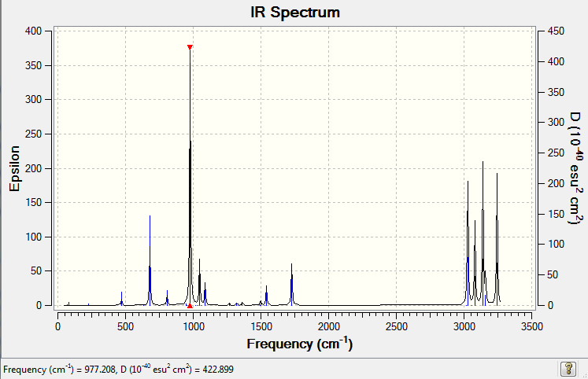Click the tallest peak near 3135 cm-1
Image resolution: width=588 pixels, height=379 pixels.
pyautogui.click(x=483, y=234)
